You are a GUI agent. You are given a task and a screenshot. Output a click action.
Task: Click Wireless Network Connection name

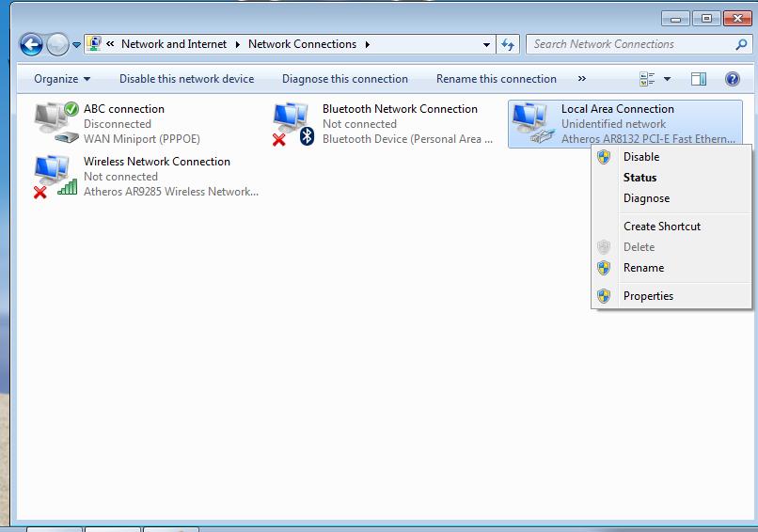tap(157, 162)
